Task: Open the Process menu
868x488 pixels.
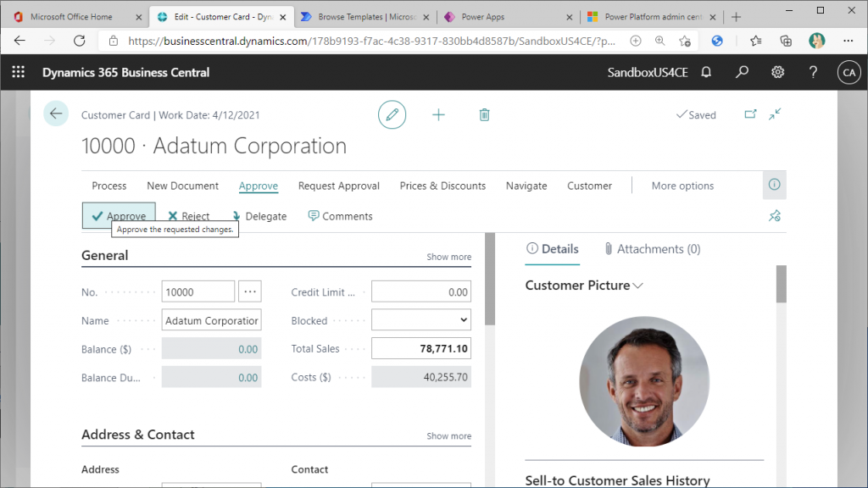Action: click(x=109, y=186)
